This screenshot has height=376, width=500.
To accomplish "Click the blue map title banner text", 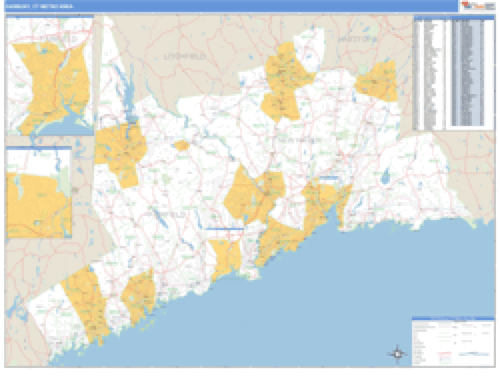I will tap(39, 6).
